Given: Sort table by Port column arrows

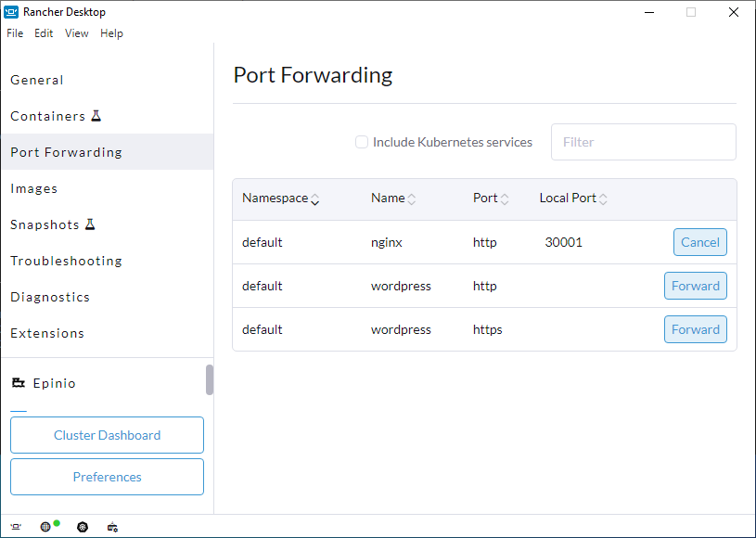Looking at the screenshot, I should point(505,199).
